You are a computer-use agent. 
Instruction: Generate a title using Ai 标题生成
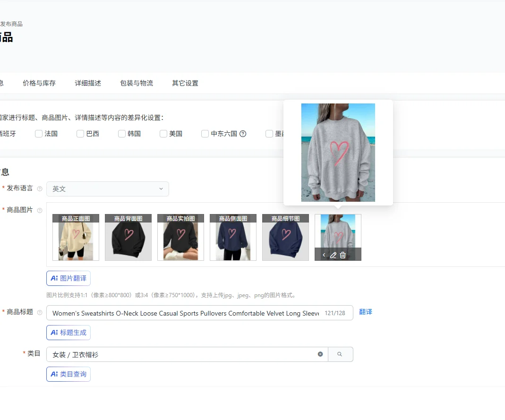pyautogui.click(x=68, y=333)
